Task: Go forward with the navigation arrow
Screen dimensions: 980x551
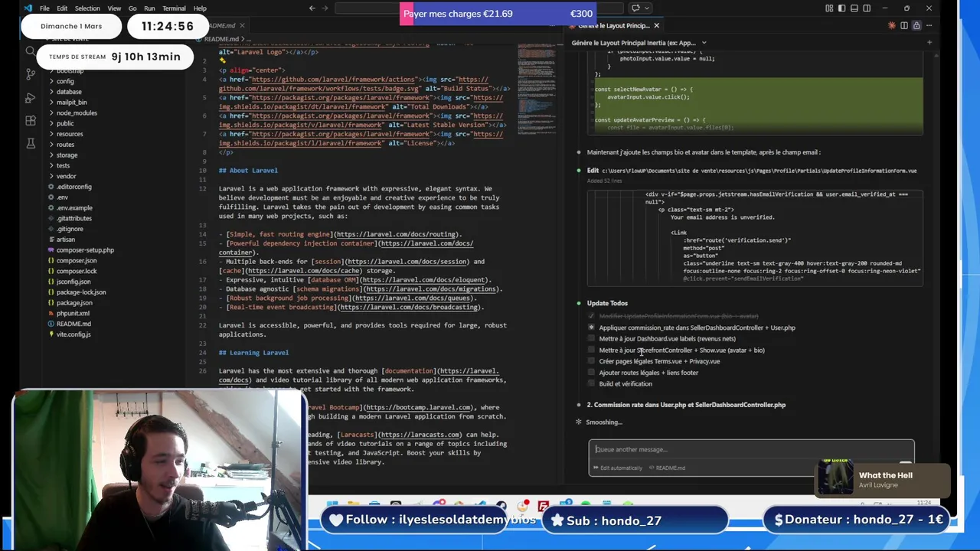Action: pyautogui.click(x=326, y=8)
